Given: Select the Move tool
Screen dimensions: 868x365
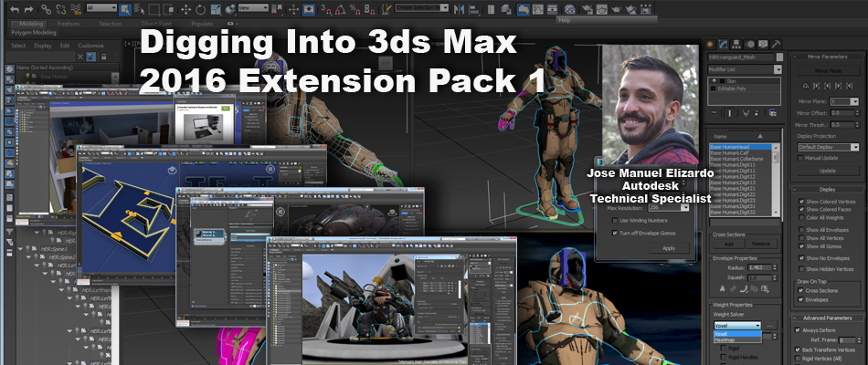Looking at the screenshot, I should [185, 9].
